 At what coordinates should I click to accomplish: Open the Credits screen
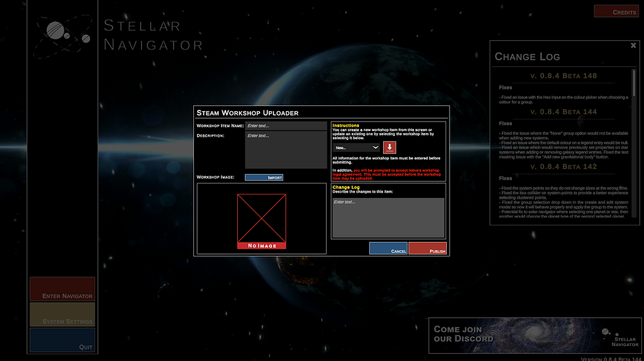tap(616, 11)
